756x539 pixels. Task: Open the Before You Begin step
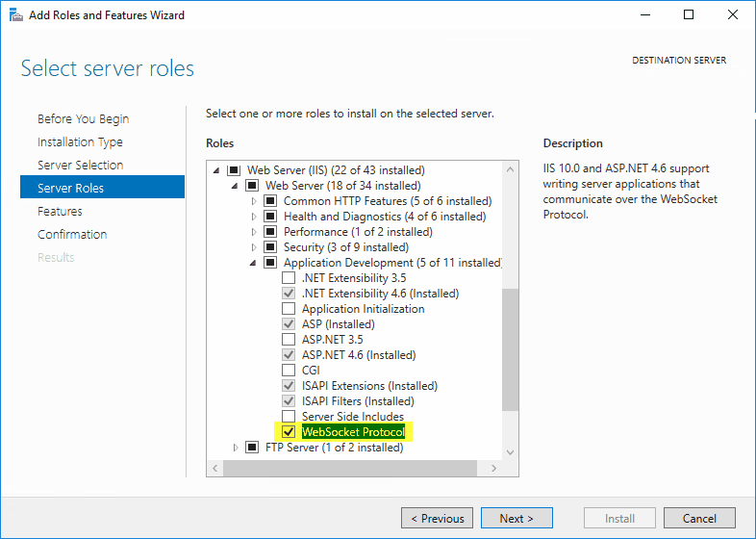tap(83, 118)
